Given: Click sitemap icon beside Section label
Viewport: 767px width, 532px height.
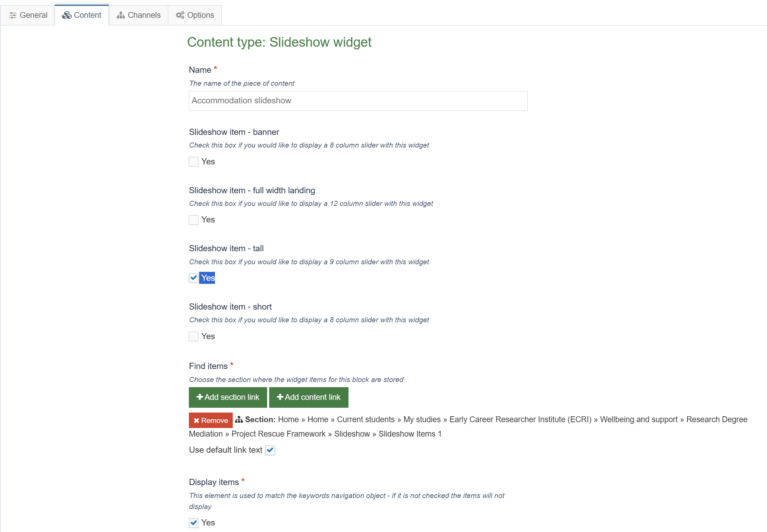Looking at the screenshot, I should point(239,419).
